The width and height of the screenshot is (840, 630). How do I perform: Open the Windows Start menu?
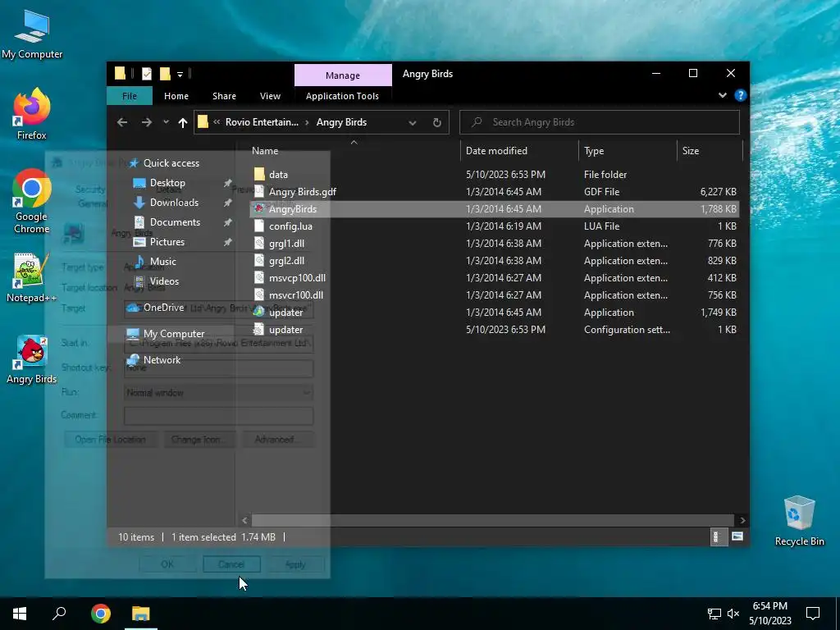(x=20, y=614)
